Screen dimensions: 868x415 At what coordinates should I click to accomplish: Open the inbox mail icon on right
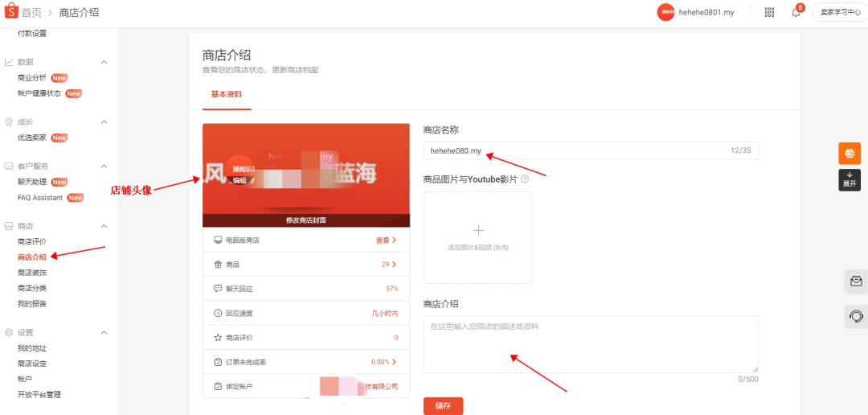point(856,281)
